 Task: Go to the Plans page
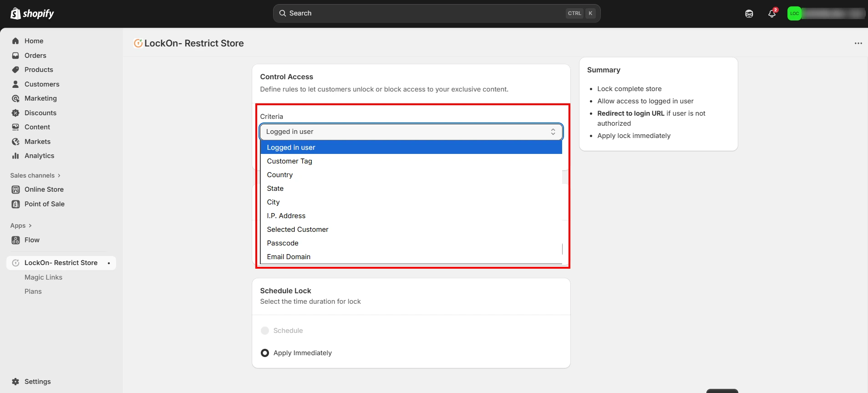point(33,291)
